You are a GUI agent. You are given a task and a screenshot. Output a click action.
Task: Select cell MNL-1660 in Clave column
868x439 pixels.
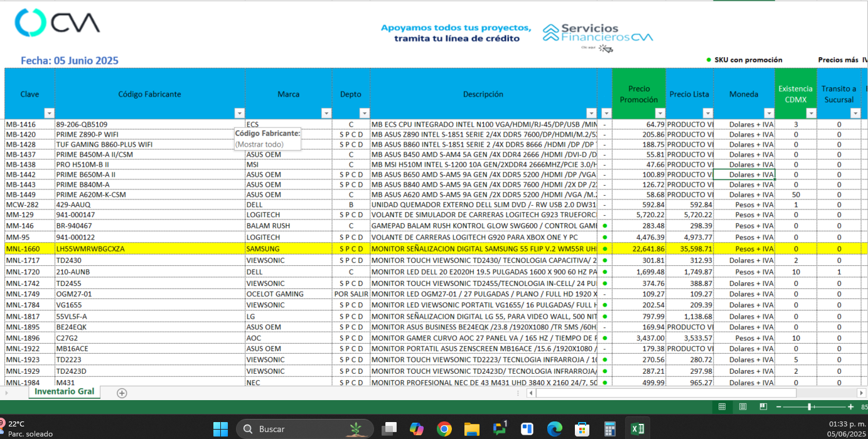29,248
